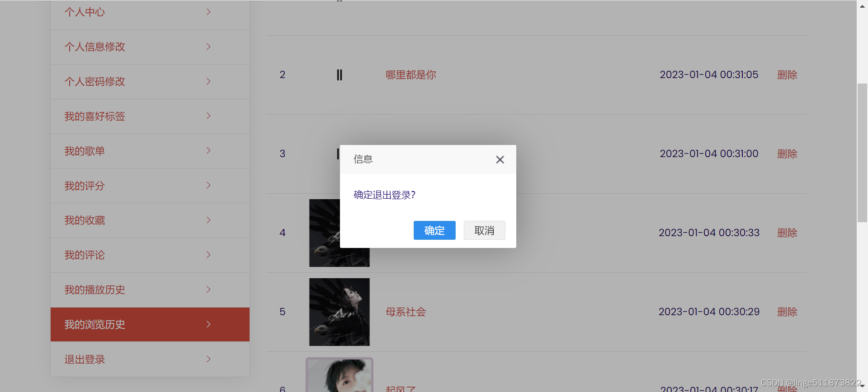This screenshot has height=392, width=868.
Task: Delete history row dated 2023-01-04 00:30:33
Action: [787, 233]
